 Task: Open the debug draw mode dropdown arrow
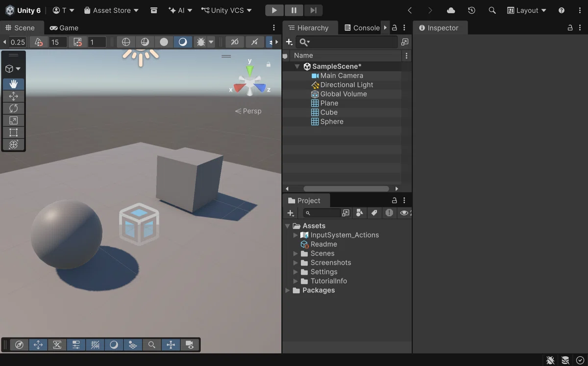[211, 42]
